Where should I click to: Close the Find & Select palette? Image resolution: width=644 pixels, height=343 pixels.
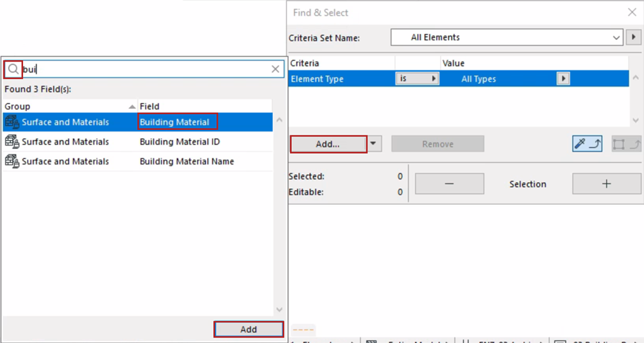pyautogui.click(x=632, y=12)
